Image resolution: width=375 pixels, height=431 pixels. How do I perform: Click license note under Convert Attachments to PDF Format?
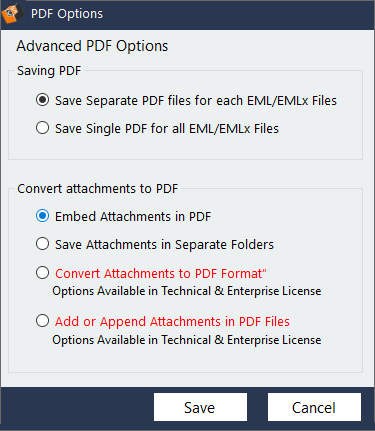(187, 291)
